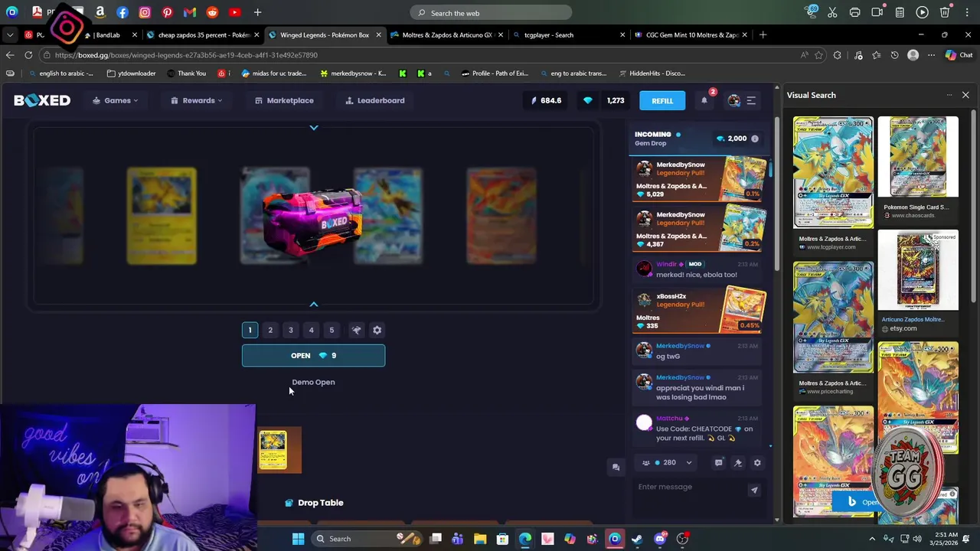Screen dimensions: 980x551
Task: Click the BOXED logo
Action: pyautogui.click(x=42, y=100)
